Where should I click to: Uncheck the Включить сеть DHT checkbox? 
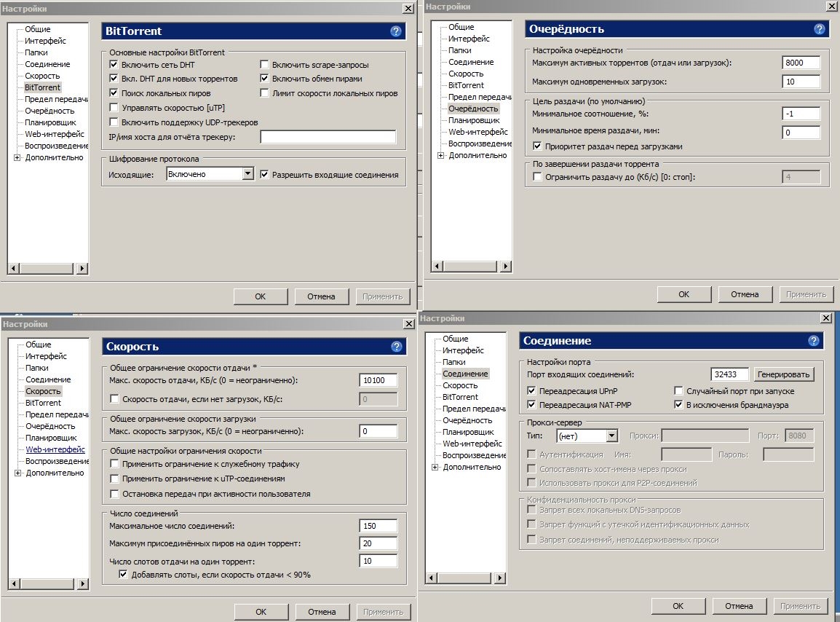(x=114, y=65)
